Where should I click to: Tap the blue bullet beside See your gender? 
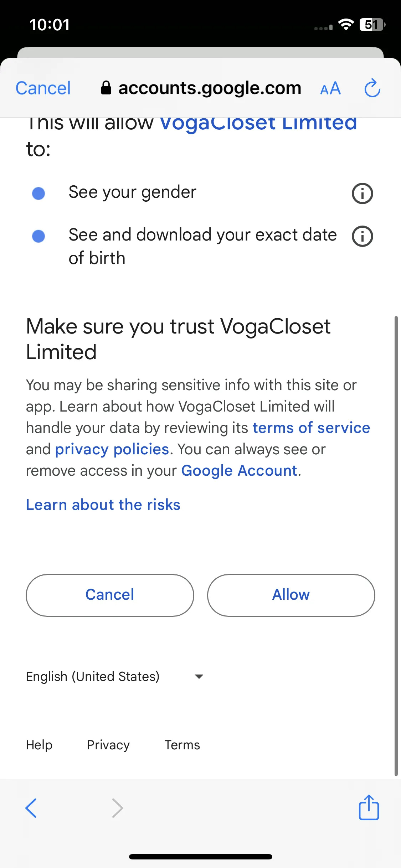38,193
